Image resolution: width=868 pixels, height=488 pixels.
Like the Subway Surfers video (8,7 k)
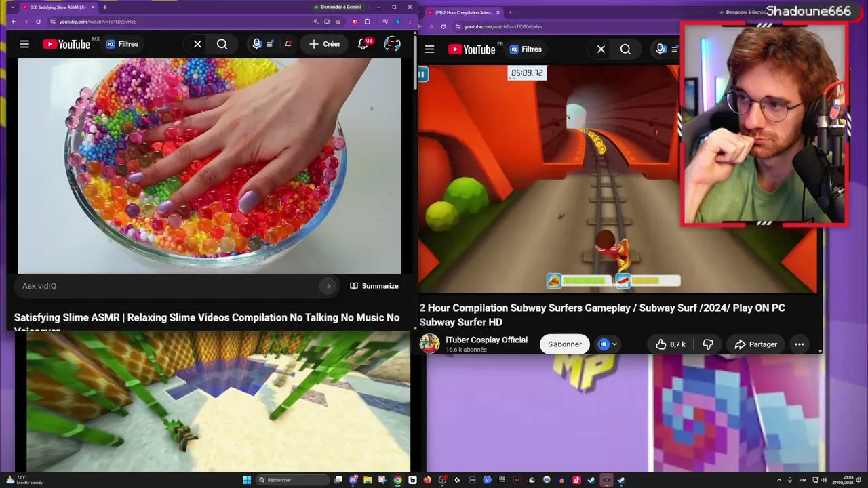coord(669,344)
